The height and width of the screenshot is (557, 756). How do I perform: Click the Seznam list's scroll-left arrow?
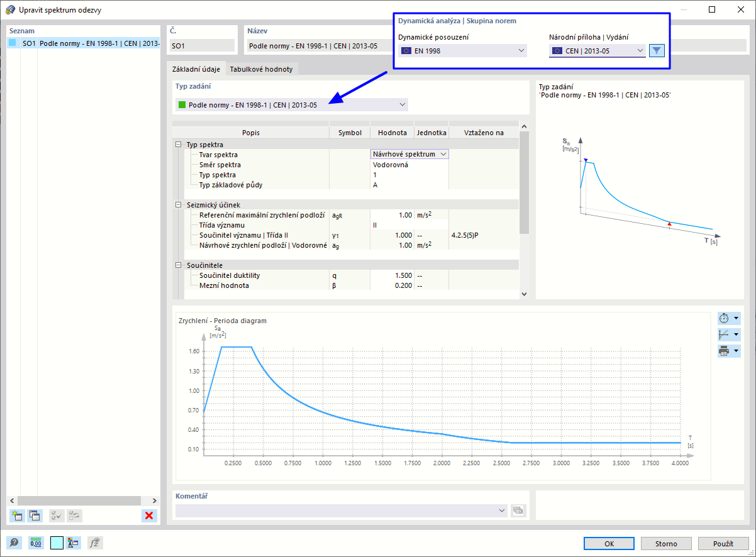point(11,500)
